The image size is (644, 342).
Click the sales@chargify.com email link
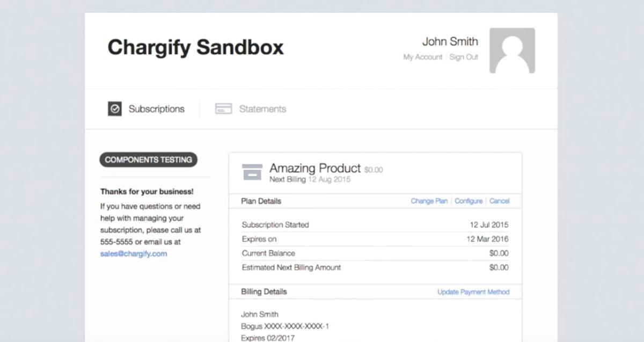pos(134,254)
